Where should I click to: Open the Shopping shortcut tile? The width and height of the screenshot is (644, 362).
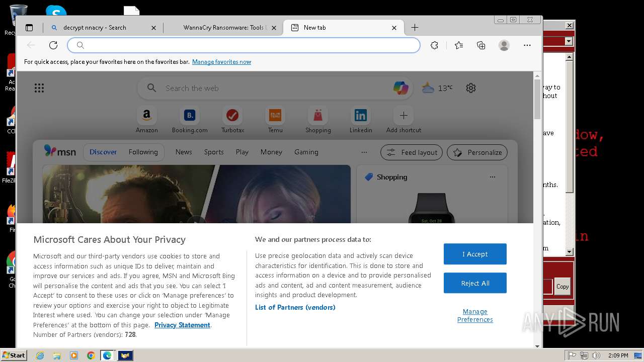click(318, 120)
